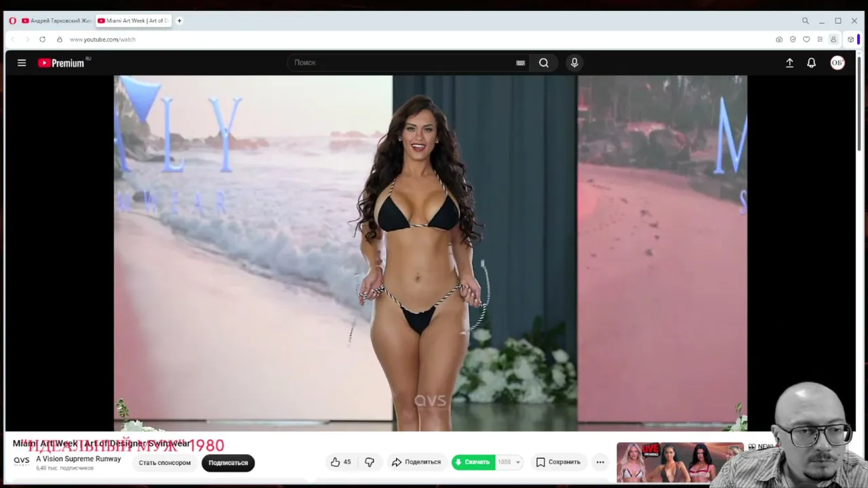Open the Opera main menu
This screenshot has width=868, height=488.
tap(12, 21)
